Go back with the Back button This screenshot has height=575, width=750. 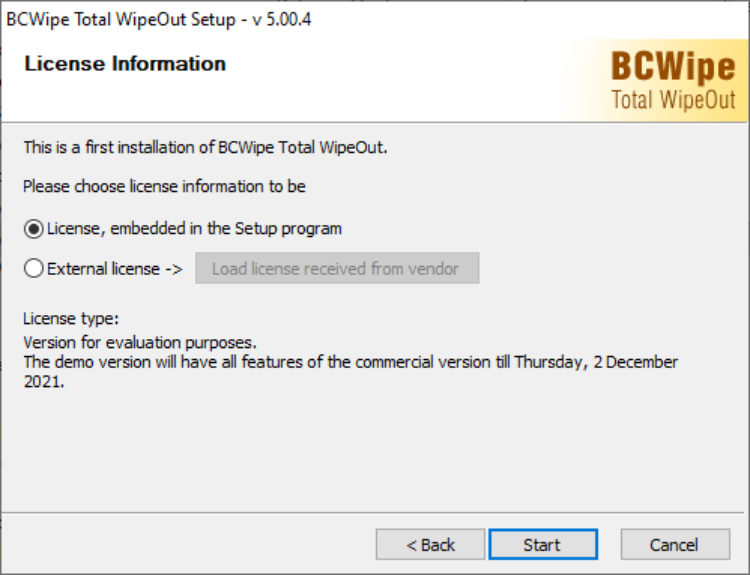430,544
